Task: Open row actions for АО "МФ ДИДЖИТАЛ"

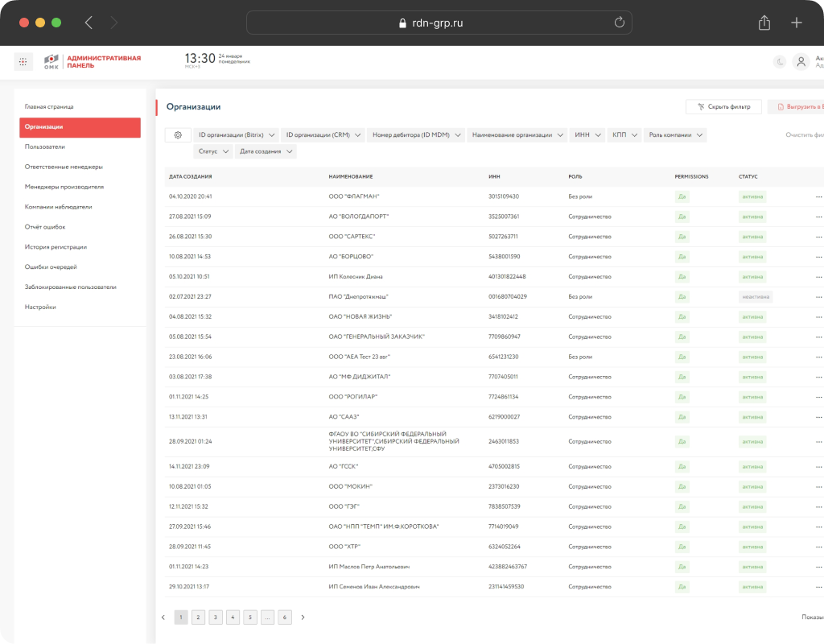Action: point(818,377)
